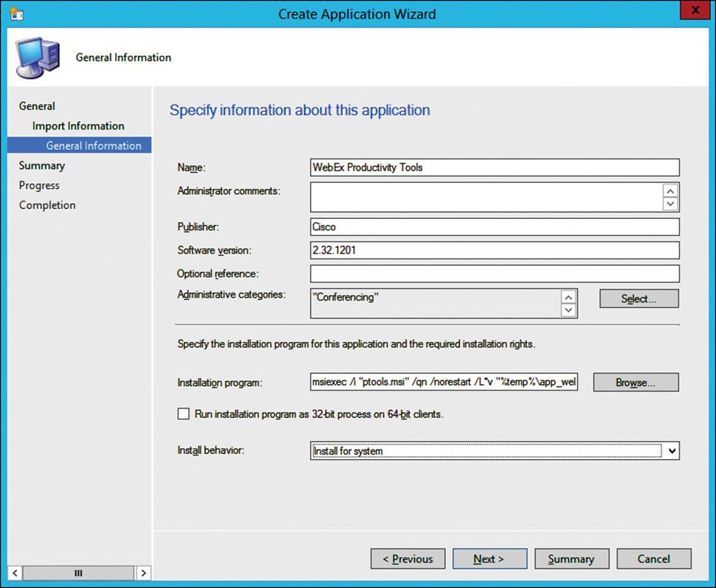The image size is (716, 588).
Task: Go to Summary step in sidebar
Action: coord(42,166)
